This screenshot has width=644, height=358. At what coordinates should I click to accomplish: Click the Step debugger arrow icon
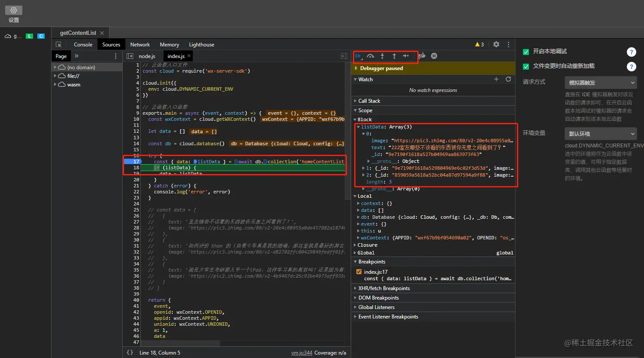406,56
